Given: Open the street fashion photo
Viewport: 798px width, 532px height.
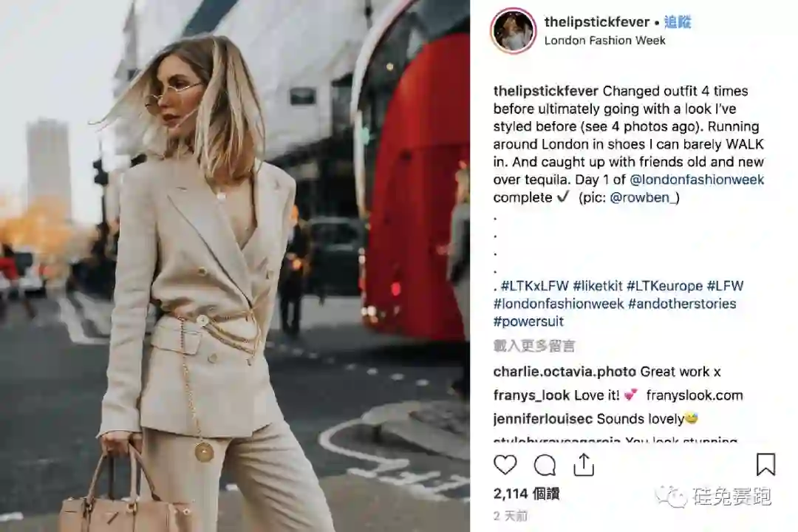Looking at the screenshot, I should 235,266.
